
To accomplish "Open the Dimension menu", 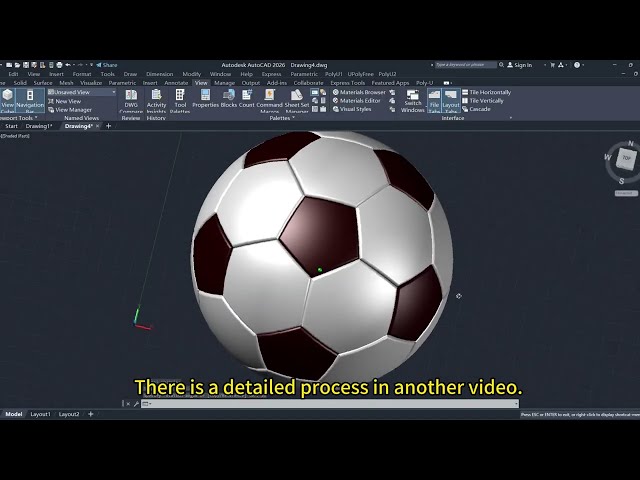I will pos(160,74).
